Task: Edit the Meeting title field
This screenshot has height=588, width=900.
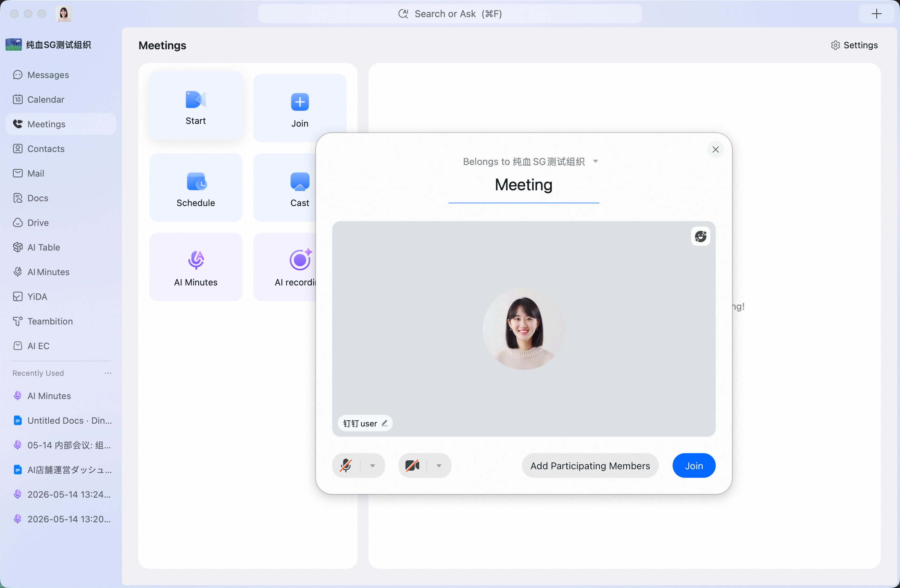Action: (524, 185)
